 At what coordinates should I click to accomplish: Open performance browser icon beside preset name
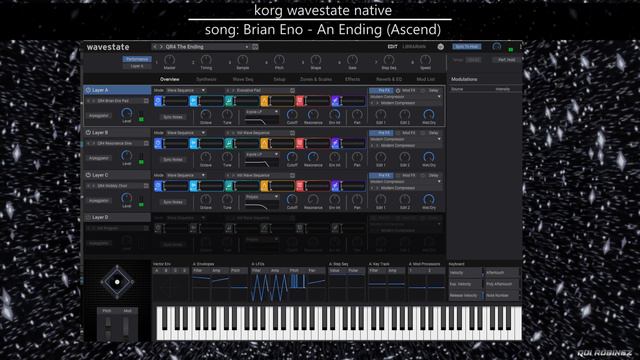click(x=255, y=47)
